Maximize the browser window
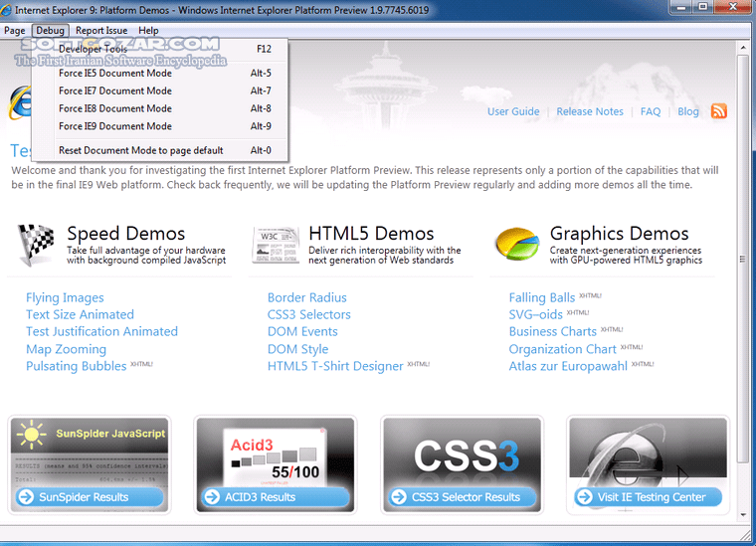The height and width of the screenshot is (546, 756). click(703, 6)
